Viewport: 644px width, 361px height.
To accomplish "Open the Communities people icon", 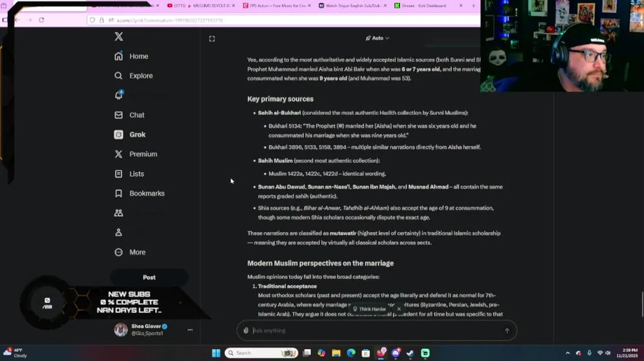I will pos(119,213).
